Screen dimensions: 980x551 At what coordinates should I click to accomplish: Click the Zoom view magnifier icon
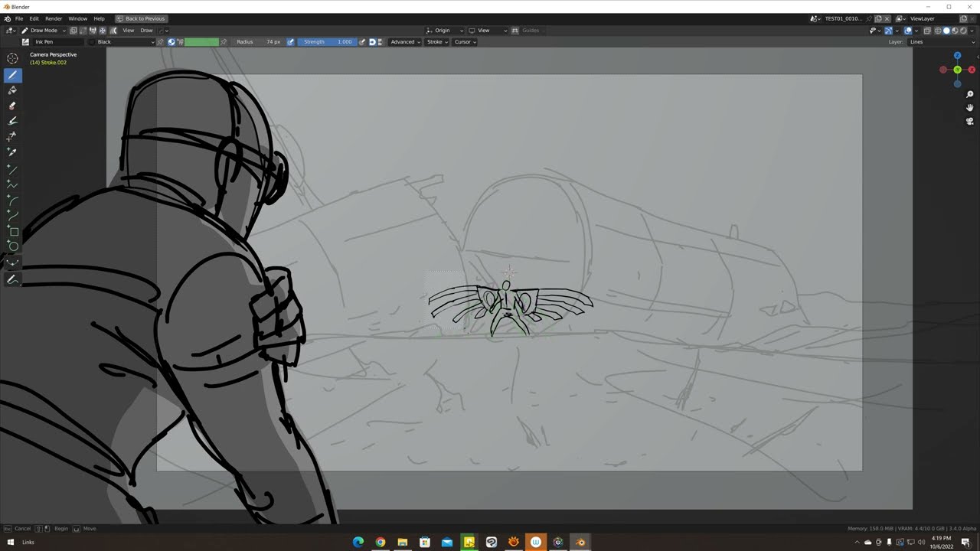[x=970, y=95]
